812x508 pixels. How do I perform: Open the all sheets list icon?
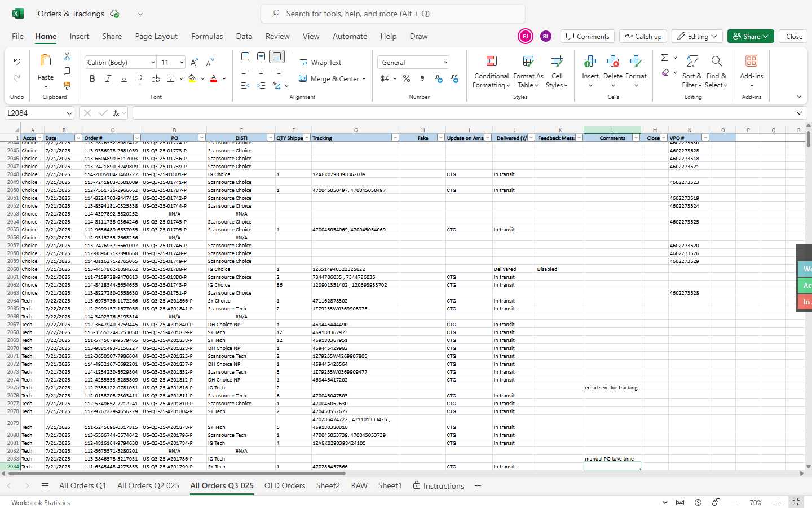[45, 486]
